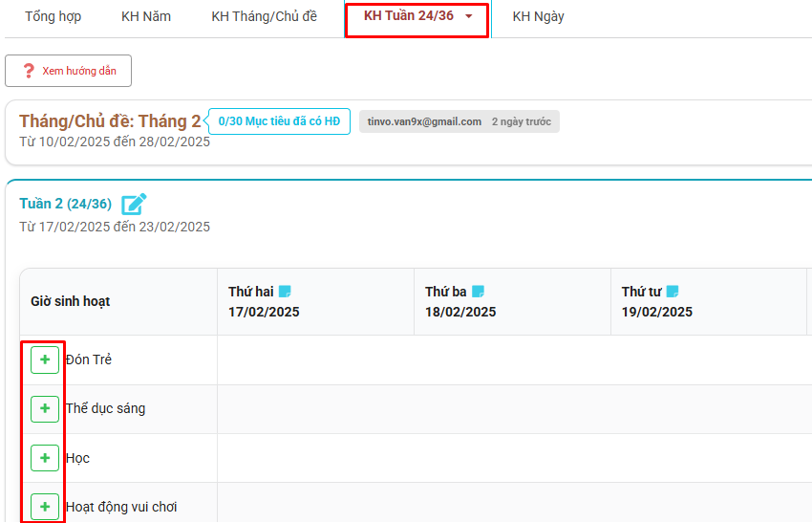The image size is (812, 523).
Task: Click the Tháng/Chủ đề: Tháng 2 heading
Action: click(110, 121)
